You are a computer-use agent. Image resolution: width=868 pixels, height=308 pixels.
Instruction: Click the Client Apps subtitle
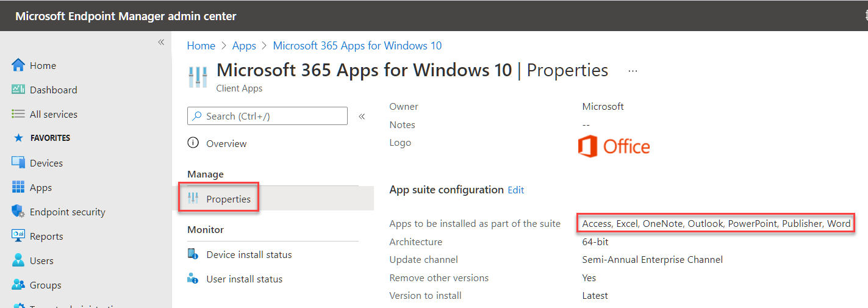click(x=240, y=88)
